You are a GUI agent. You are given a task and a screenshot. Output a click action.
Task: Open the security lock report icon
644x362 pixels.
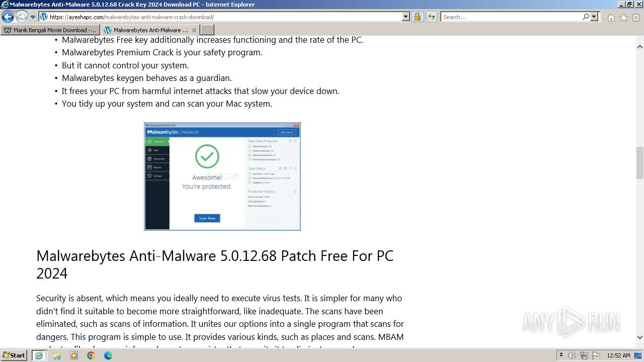(x=417, y=17)
